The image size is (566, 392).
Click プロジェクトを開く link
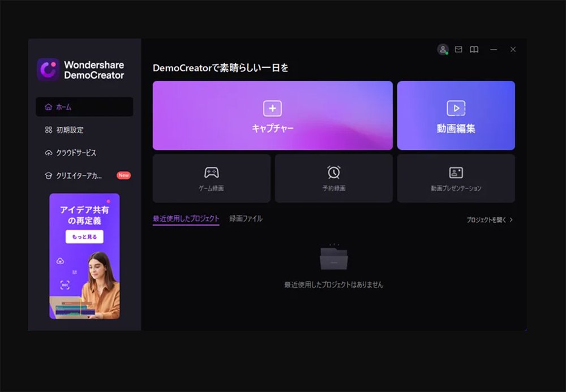click(x=486, y=219)
